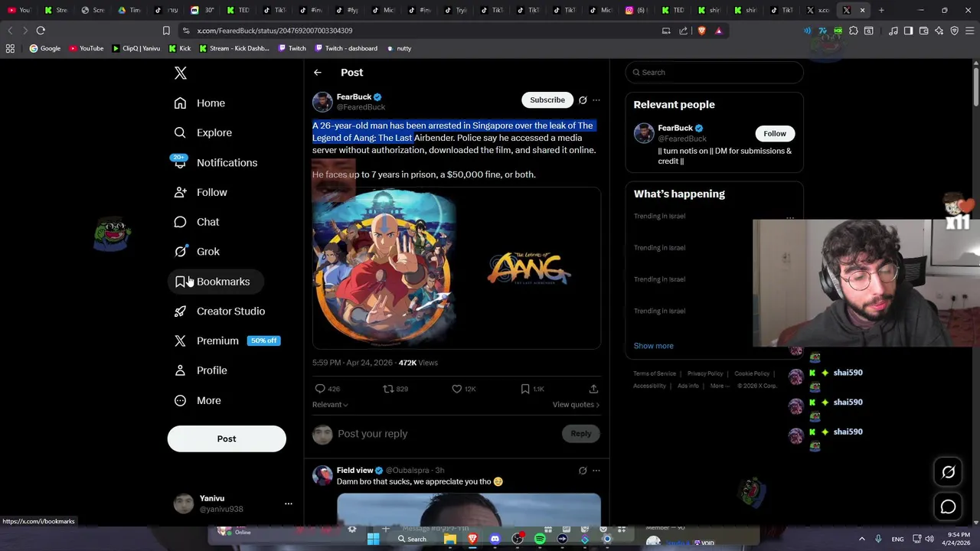Click the Grok icon on Field view's reply
This screenshot has width=980, height=551.
(583, 471)
